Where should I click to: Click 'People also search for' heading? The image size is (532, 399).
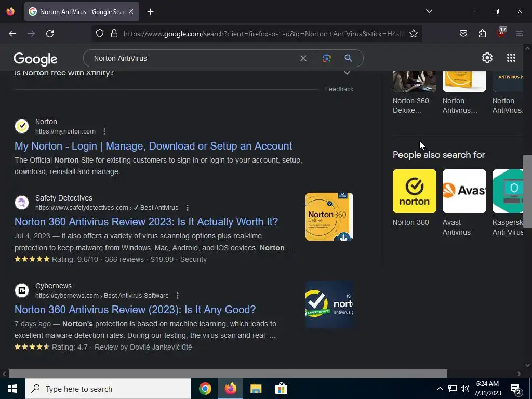click(x=438, y=155)
